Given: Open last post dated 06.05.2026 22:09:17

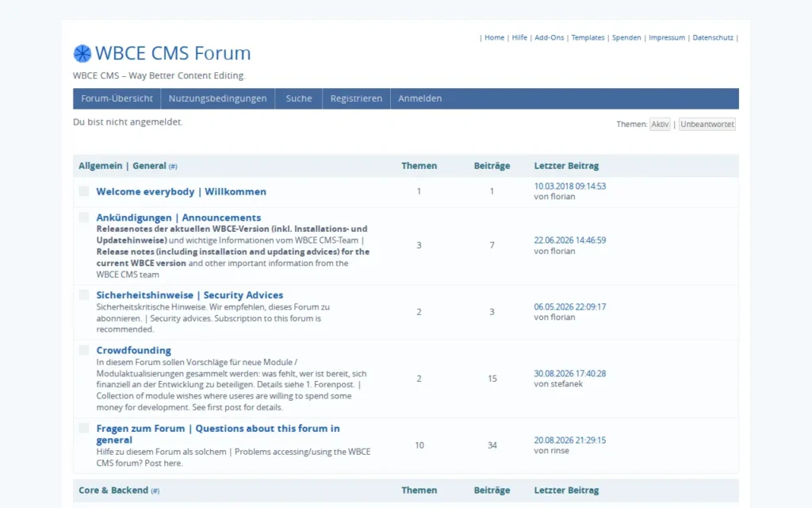Looking at the screenshot, I should 569,307.
